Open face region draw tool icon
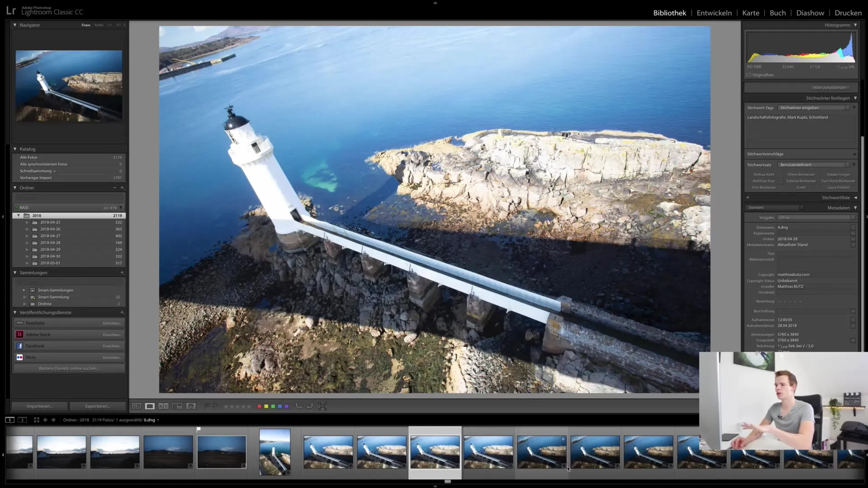The height and width of the screenshot is (488, 868). pyautogui.click(x=322, y=406)
